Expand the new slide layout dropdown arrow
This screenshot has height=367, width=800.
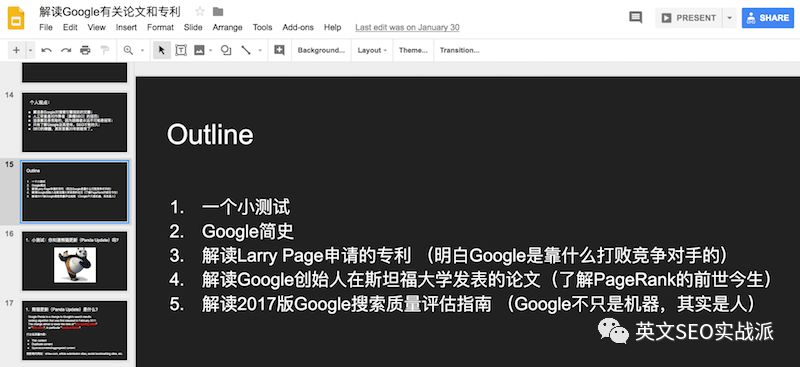pos(31,50)
